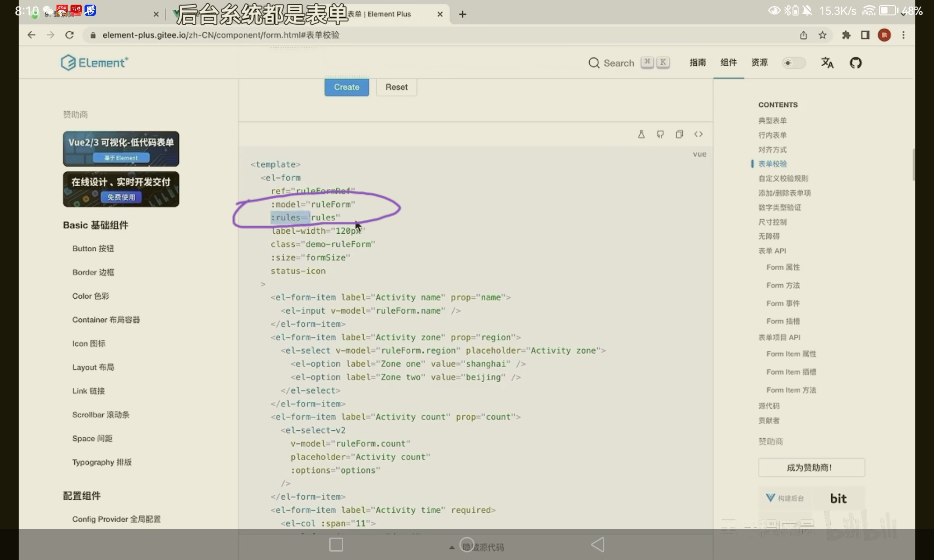Copy code with the copy icon
Viewport: 934px width, 560px height.
coord(679,134)
